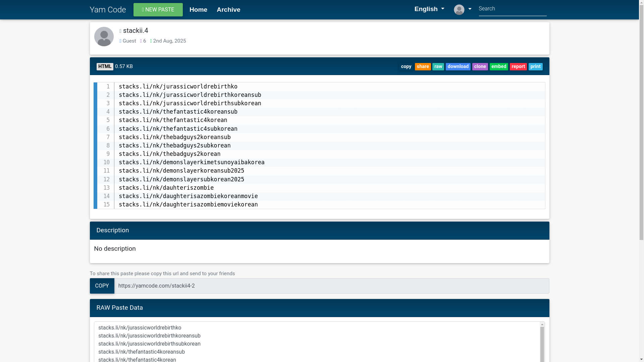
Task: Click line 11 demonslayerkoreansub2025
Action: (x=181, y=171)
